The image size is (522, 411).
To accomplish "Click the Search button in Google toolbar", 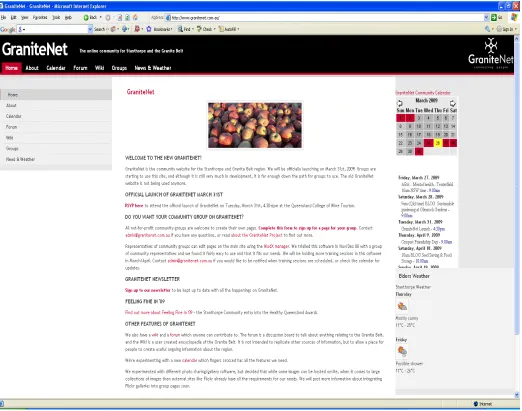I will [x=99, y=29].
